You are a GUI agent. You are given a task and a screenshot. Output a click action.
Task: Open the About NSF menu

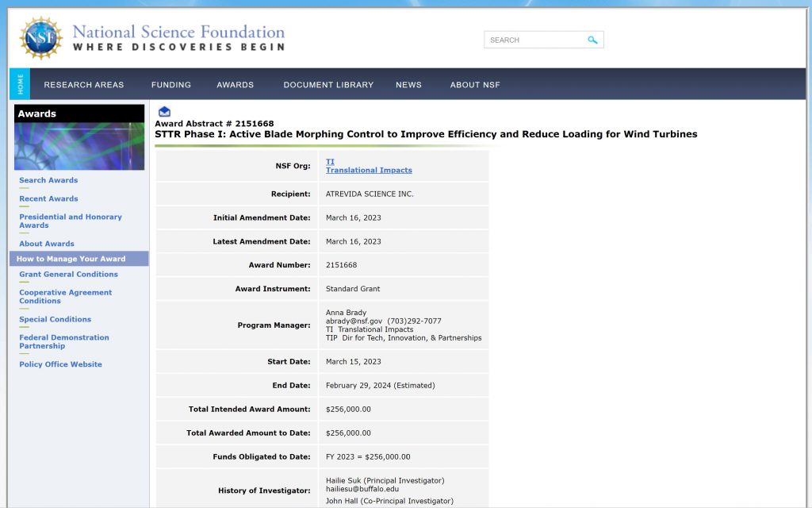coord(475,85)
